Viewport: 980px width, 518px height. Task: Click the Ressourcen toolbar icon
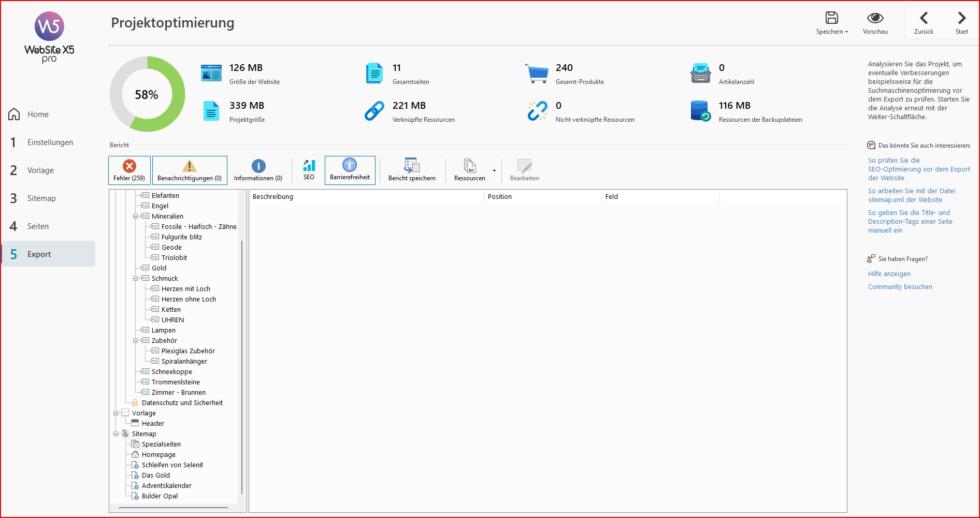pos(469,166)
